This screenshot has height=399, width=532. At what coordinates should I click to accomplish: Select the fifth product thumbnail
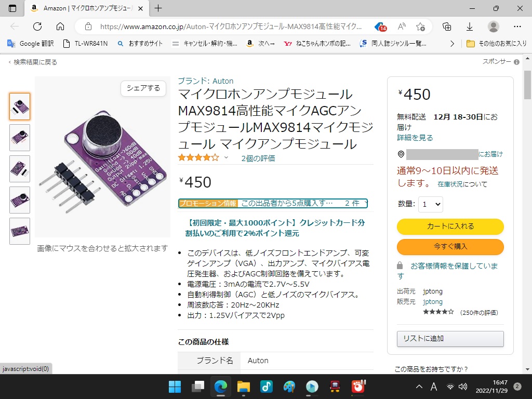tap(20, 231)
